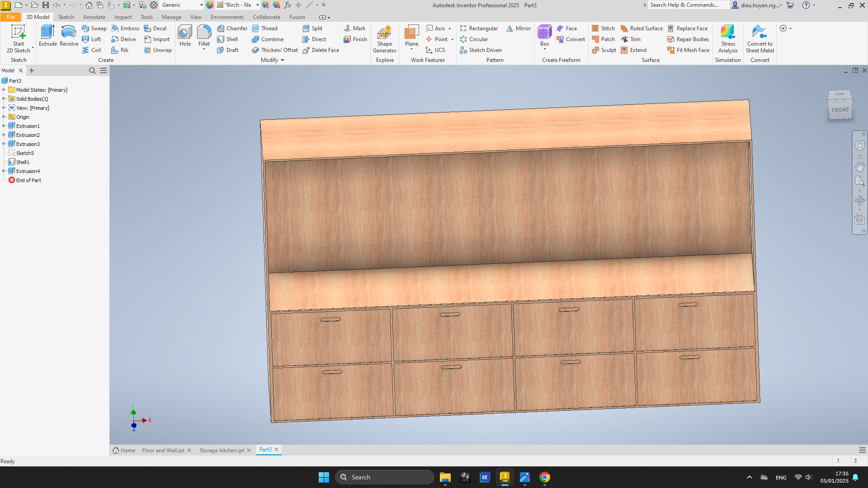The image size is (868, 488).
Task: Open the File menu
Action: pos(11,17)
